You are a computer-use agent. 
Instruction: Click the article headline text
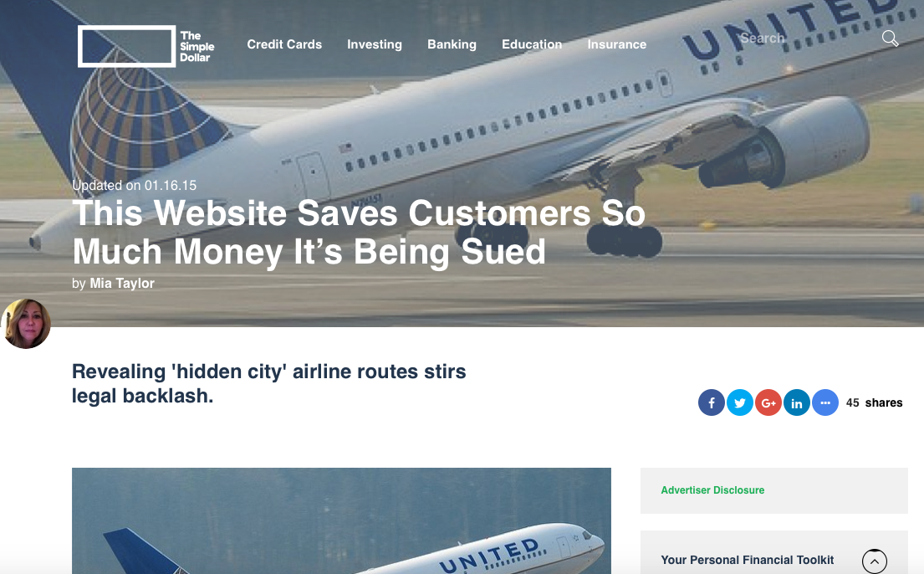[358, 232]
